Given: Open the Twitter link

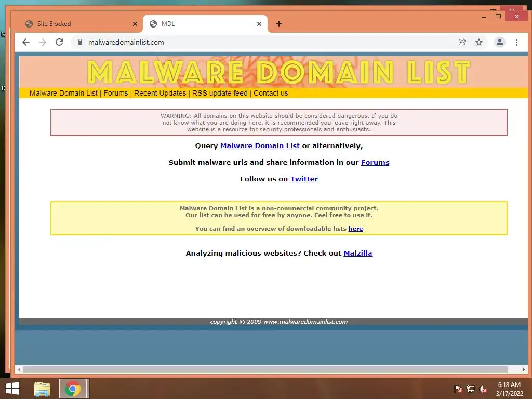Looking at the screenshot, I should pos(304,179).
